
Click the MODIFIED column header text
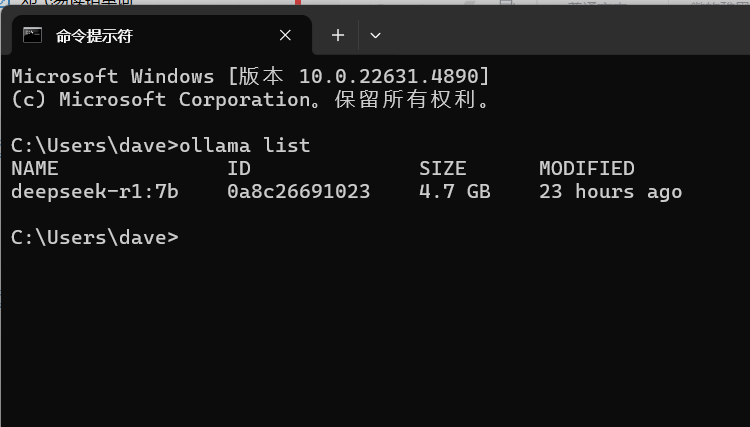tap(587, 168)
